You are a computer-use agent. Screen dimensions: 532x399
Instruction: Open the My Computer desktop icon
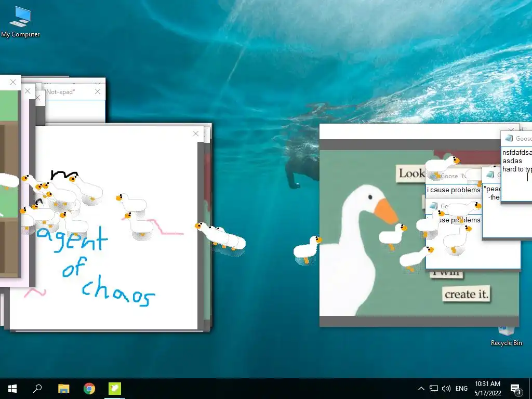pyautogui.click(x=20, y=22)
